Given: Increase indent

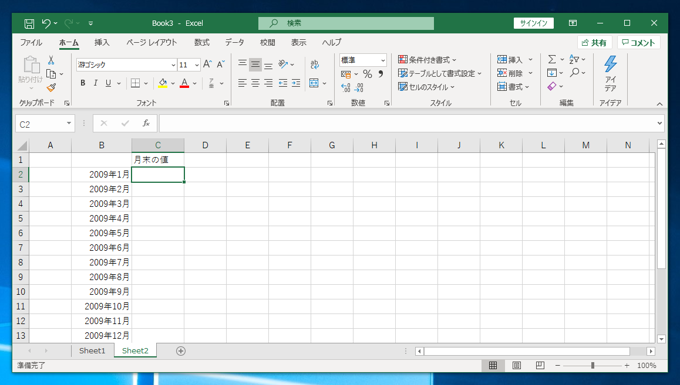Looking at the screenshot, I should tap(296, 83).
